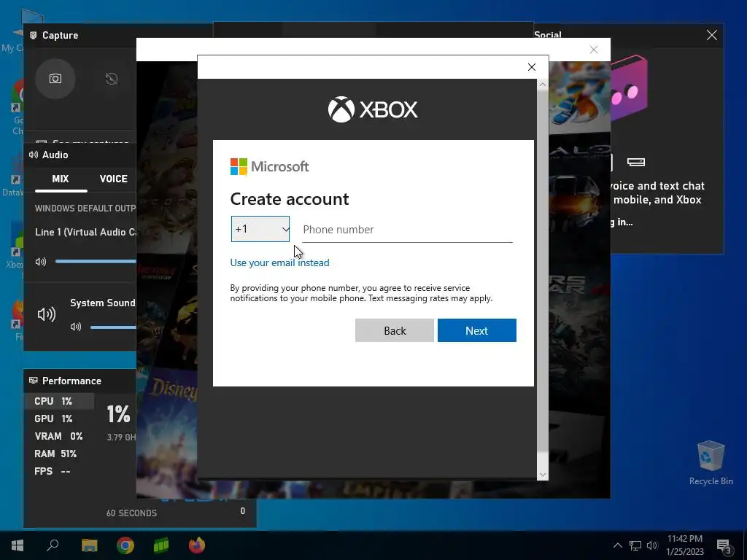Image resolution: width=747 pixels, height=560 pixels.
Task: Close the outer white window behind dialog
Action: click(x=594, y=50)
